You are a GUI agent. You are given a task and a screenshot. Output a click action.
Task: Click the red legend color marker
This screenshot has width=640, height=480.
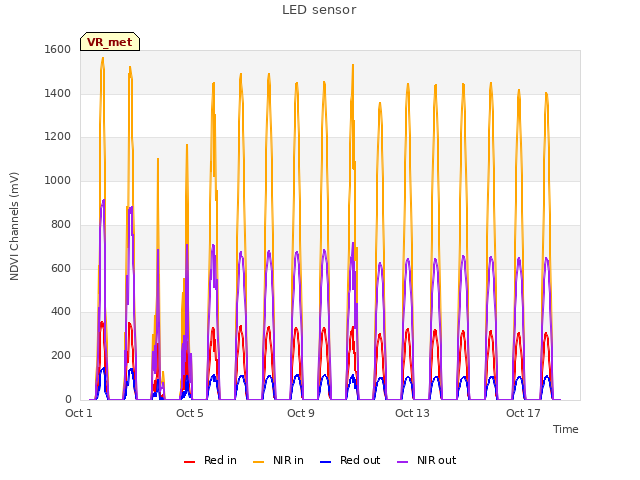[189, 462]
